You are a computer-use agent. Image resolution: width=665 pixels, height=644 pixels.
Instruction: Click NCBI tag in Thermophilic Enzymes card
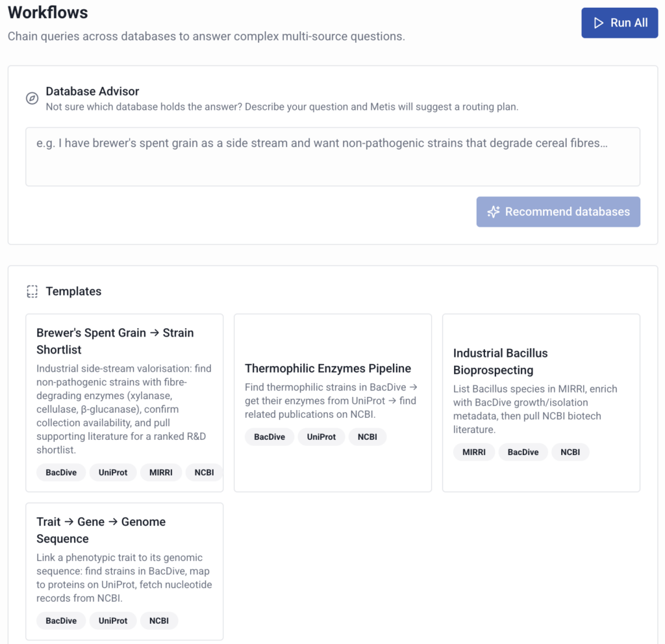point(368,437)
